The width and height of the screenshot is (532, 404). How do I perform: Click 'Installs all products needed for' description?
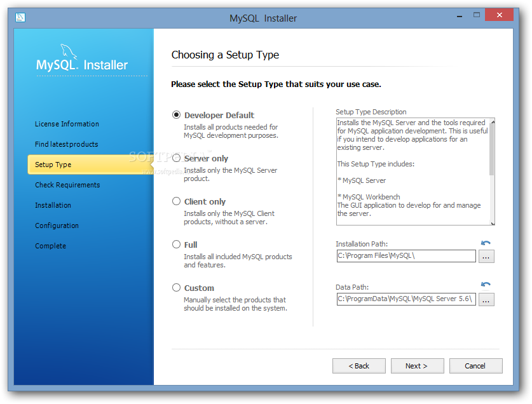(x=231, y=127)
